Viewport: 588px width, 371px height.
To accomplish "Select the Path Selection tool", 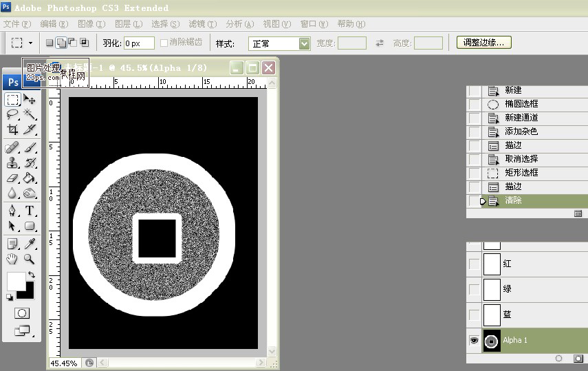I will [12, 226].
